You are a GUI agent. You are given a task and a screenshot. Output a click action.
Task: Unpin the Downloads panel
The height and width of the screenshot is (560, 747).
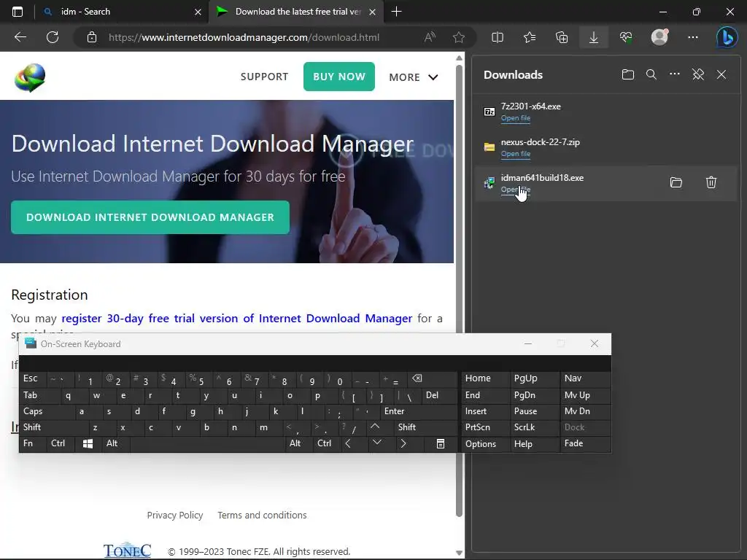click(698, 74)
